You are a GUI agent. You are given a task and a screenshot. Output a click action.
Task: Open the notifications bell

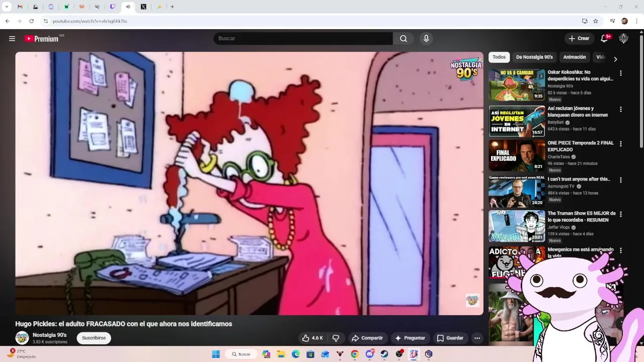(x=605, y=39)
